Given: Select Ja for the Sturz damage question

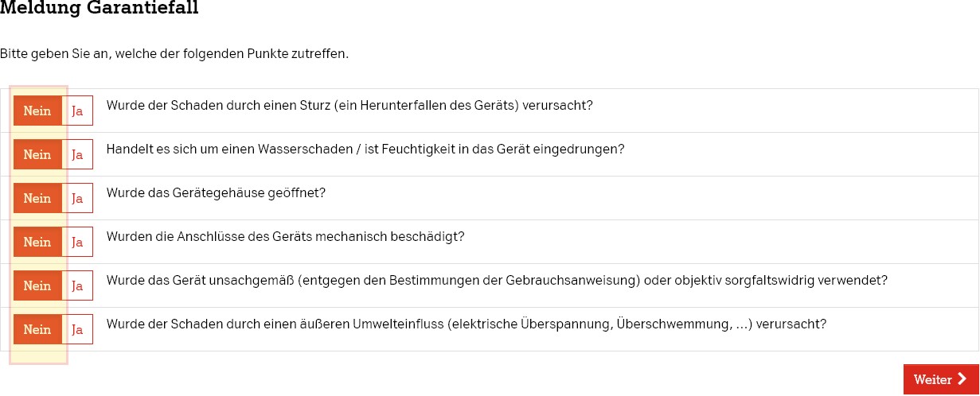Looking at the screenshot, I should (x=77, y=111).
